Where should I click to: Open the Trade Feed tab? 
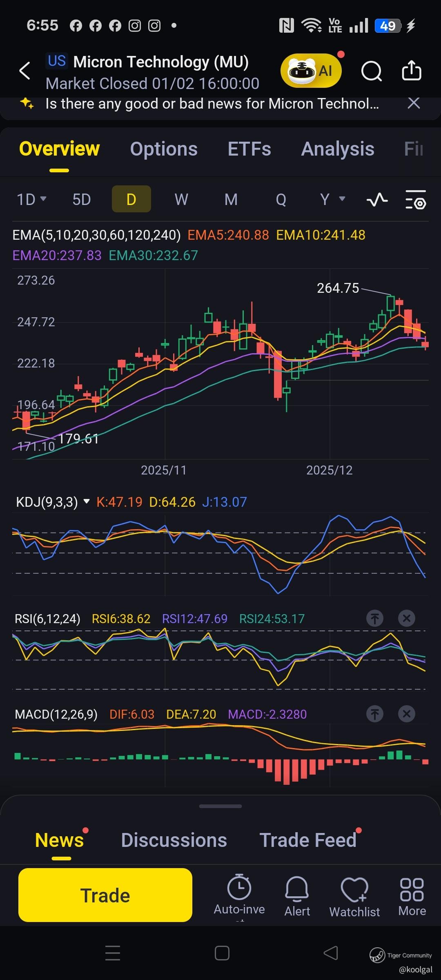308,840
